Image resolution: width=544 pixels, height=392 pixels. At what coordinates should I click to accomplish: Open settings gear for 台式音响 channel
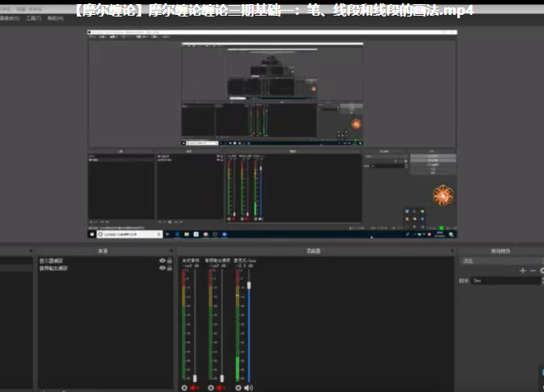[184, 388]
